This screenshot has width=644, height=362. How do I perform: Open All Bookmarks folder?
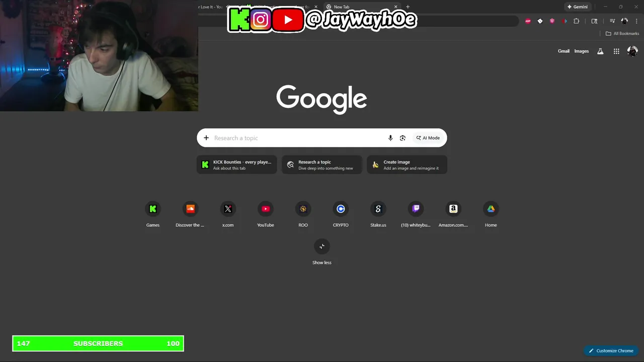pos(622,34)
